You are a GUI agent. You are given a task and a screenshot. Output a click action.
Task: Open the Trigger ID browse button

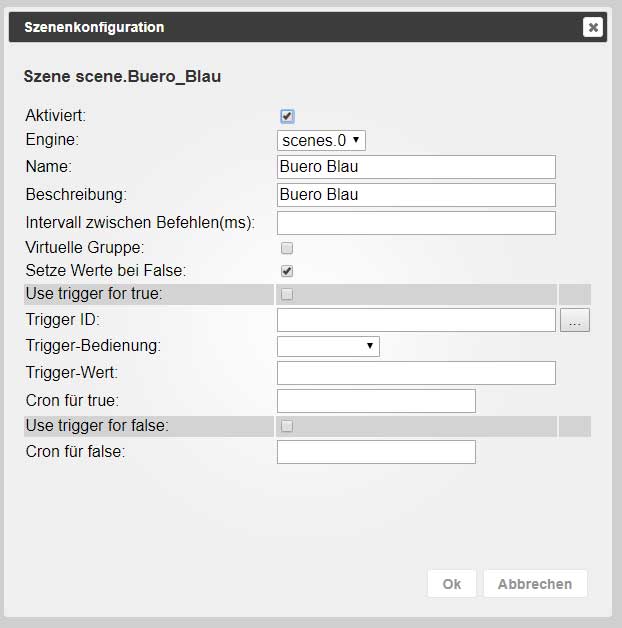(575, 320)
